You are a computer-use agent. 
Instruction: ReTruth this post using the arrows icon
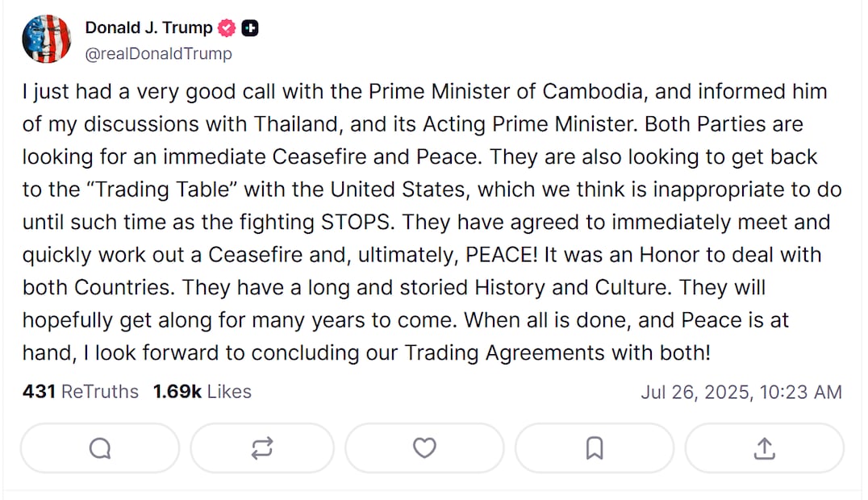[262, 448]
